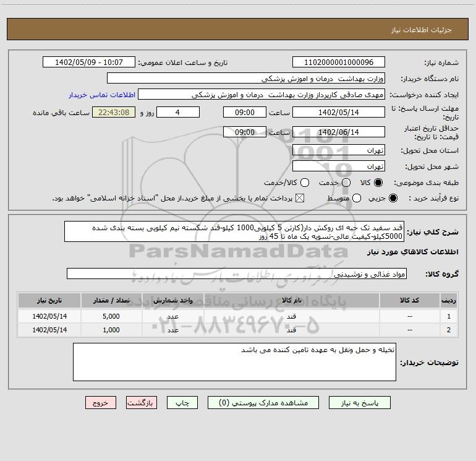Click the چاپ print button
Viewport: 476px width, 461px height.
pos(182,403)
